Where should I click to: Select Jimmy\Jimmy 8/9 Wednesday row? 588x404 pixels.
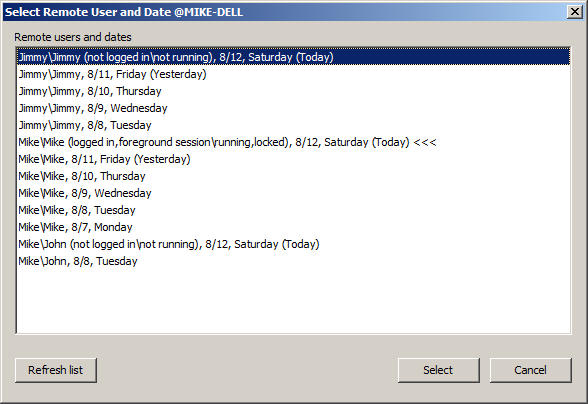[293, 108]
